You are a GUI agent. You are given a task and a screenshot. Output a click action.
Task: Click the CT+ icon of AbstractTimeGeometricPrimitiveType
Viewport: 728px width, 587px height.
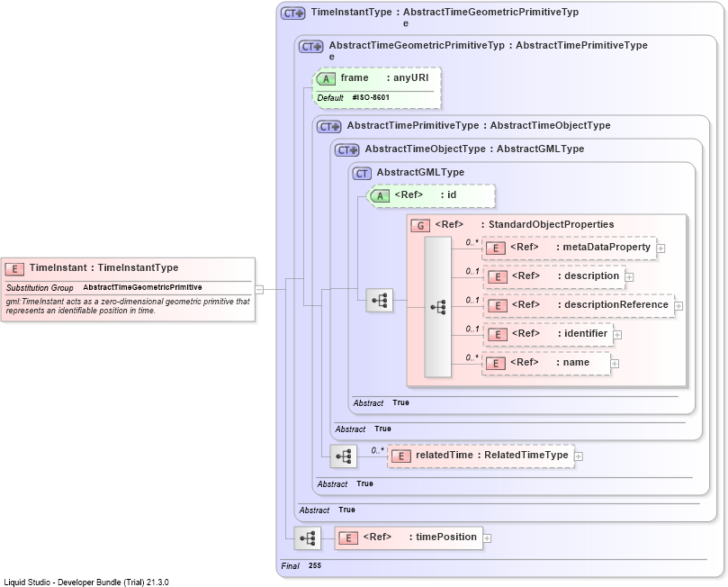311,47
